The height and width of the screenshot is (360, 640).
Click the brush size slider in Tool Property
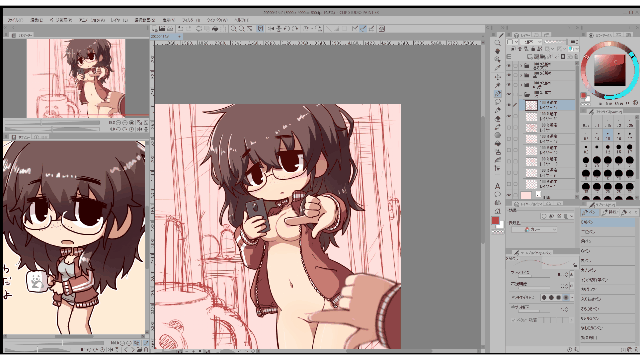[535, 275]
